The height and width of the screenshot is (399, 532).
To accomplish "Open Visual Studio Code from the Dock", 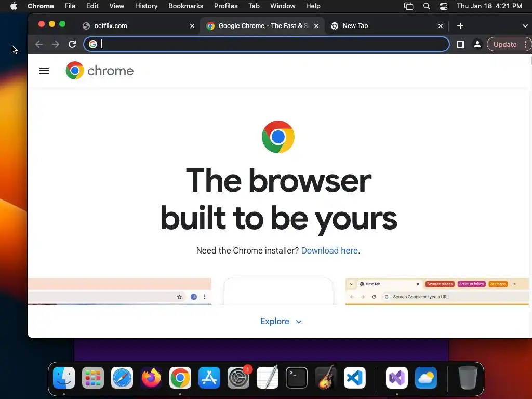I will [x=354, y=378].
